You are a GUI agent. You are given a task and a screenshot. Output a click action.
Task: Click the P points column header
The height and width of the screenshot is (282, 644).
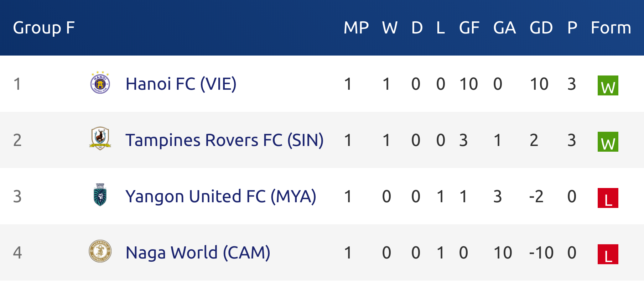572,28
